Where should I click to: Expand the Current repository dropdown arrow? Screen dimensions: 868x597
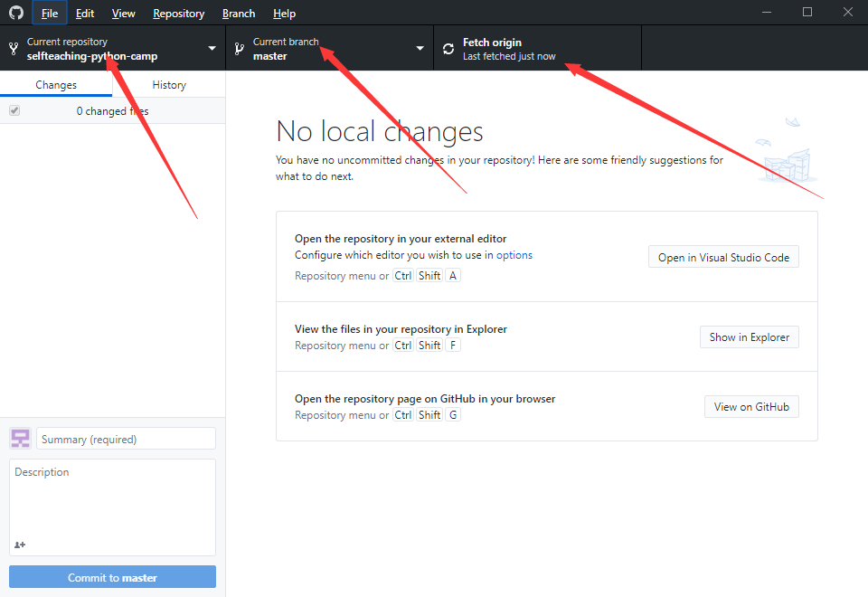(x=212, y=48)
